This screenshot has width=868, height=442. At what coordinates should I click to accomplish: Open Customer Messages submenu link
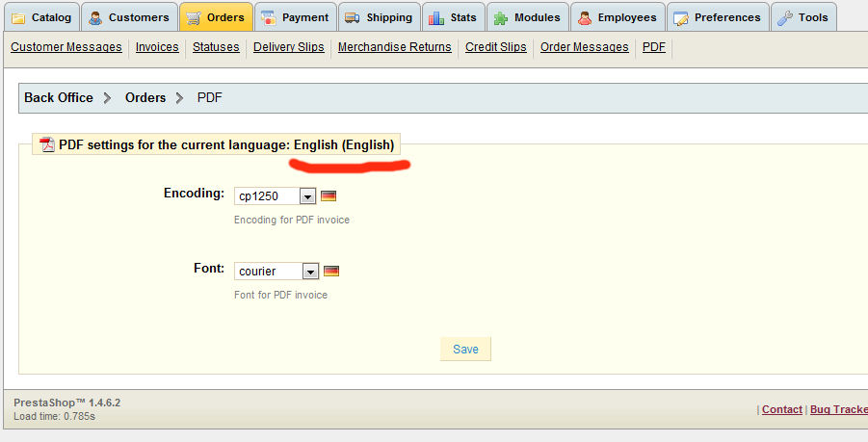coord(66,47)
